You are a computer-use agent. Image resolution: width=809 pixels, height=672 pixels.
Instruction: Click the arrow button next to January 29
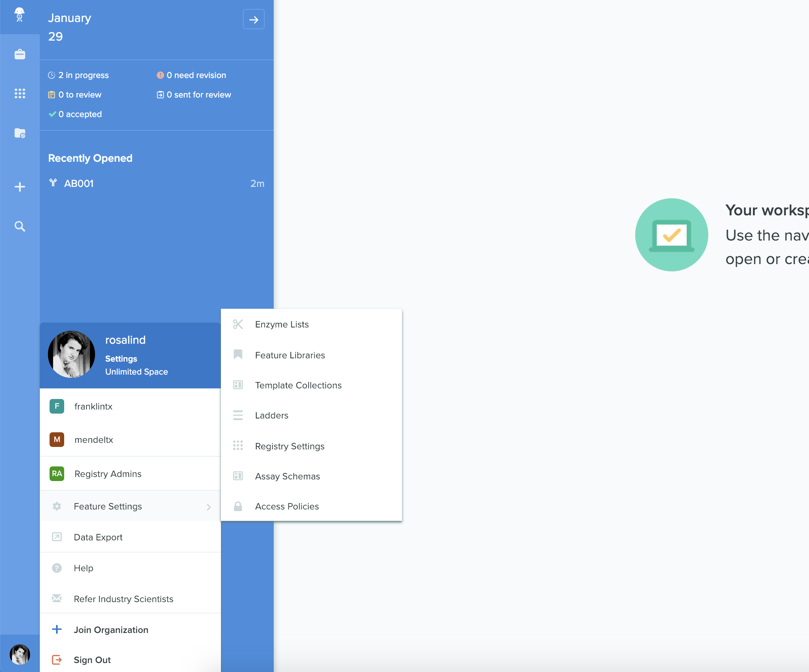tap(254, 20)
